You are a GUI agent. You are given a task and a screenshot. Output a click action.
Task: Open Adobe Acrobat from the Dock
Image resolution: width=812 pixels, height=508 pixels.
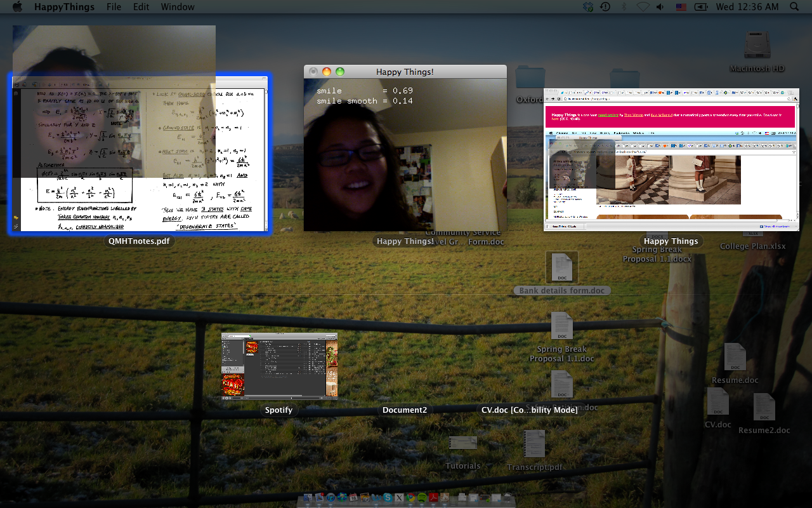(x=433, y=497)
